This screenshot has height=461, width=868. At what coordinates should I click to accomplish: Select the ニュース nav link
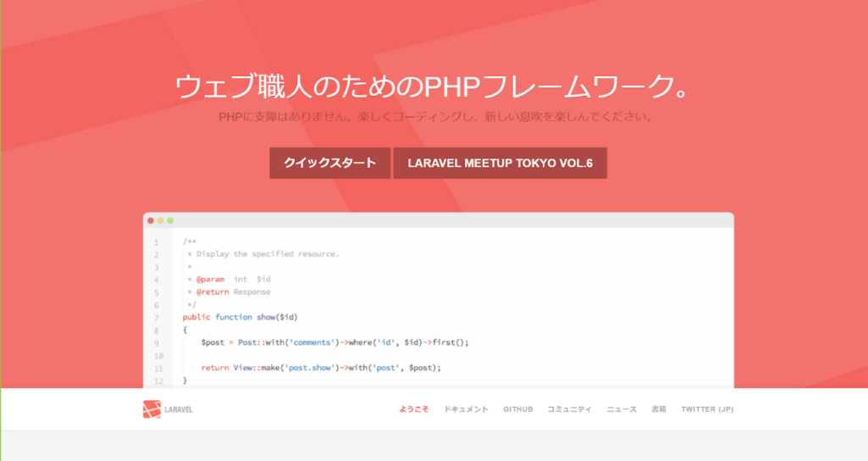(x=622, y=409)
